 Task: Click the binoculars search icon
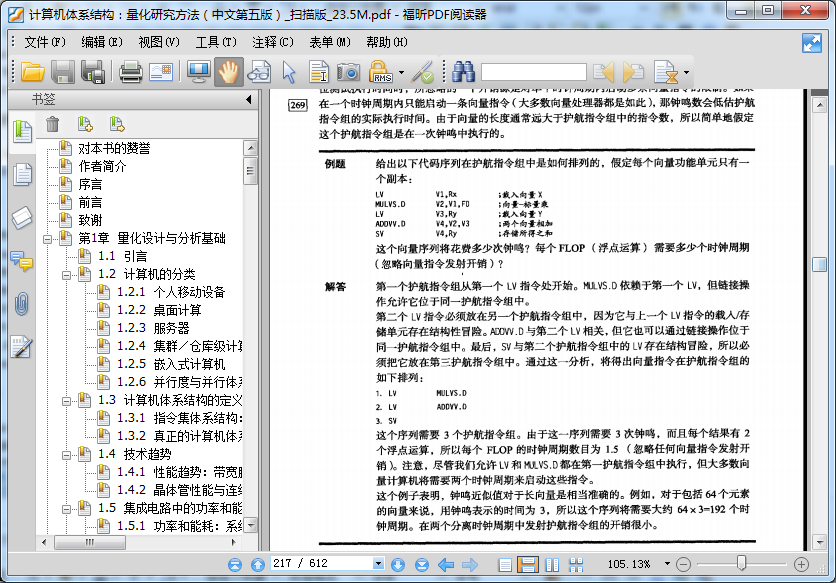(463, 72)
